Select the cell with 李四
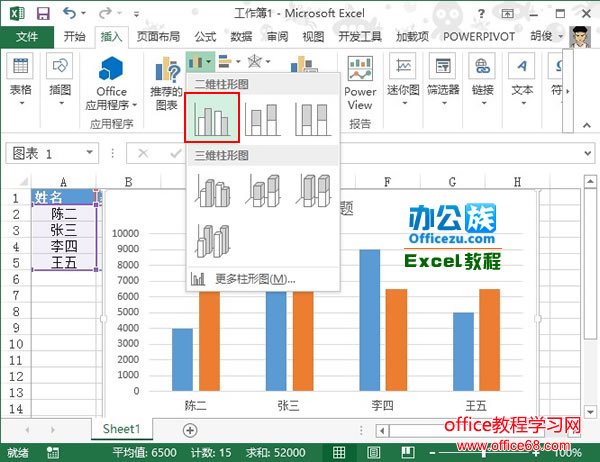Image resolution: width=600 pixels, height=462 pixels. pos(64,246)
